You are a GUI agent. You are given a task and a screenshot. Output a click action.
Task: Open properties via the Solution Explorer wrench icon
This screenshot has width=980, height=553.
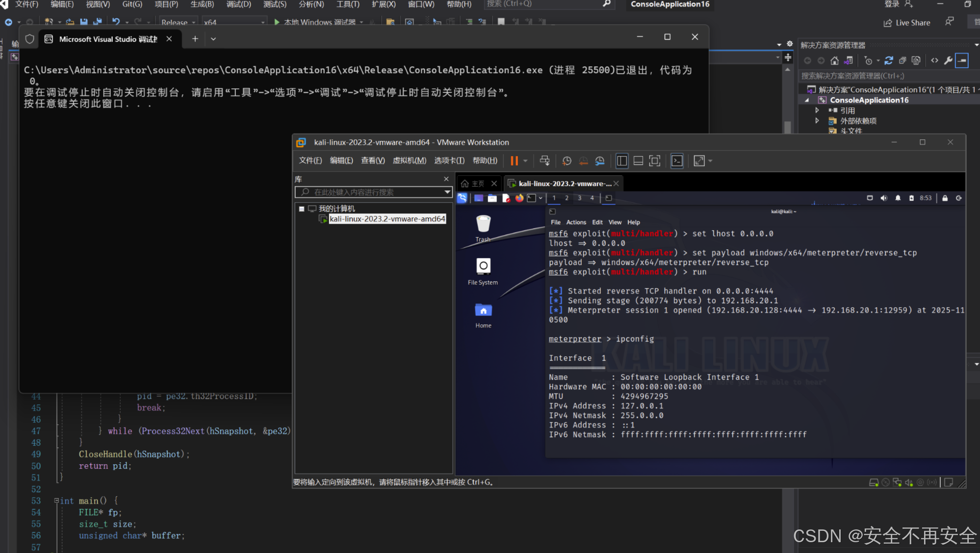(948, 61)
